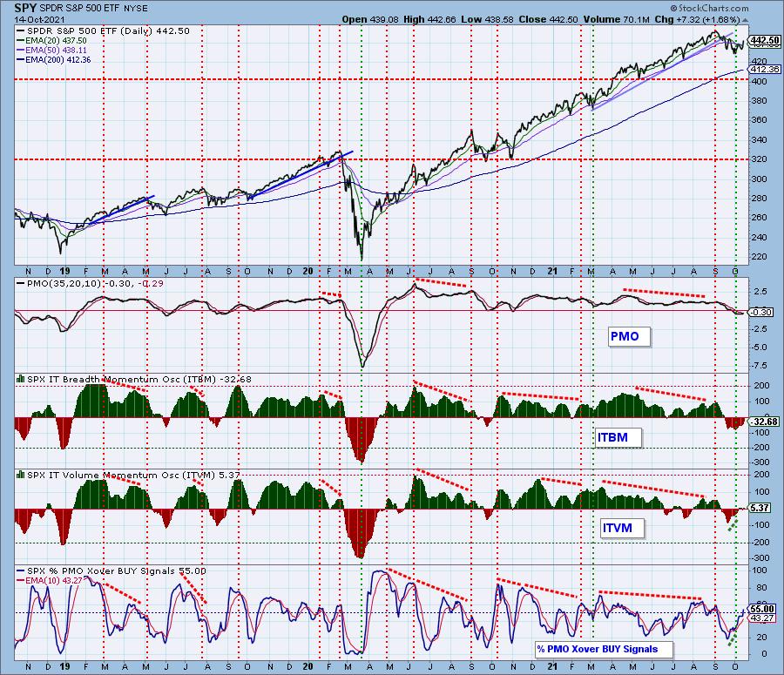Click the EMA(20) 437.50 legend entry

(x=51, y=40)
